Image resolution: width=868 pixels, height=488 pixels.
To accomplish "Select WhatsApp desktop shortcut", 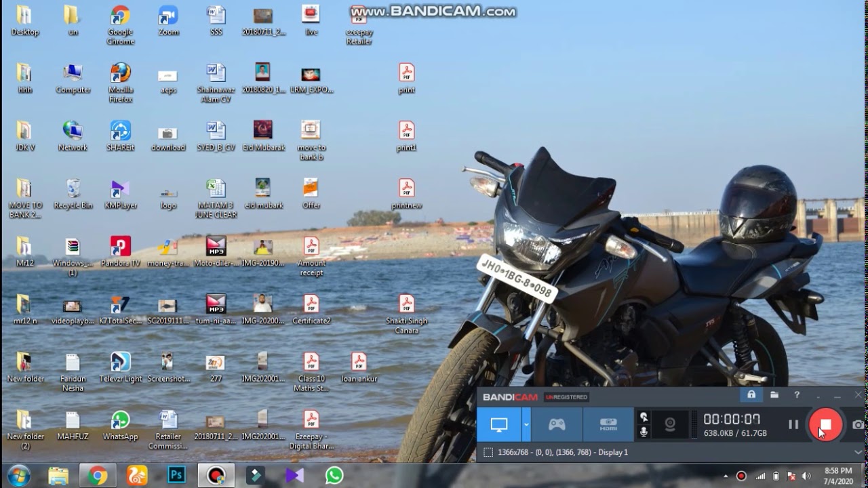I will click(120, 425).
